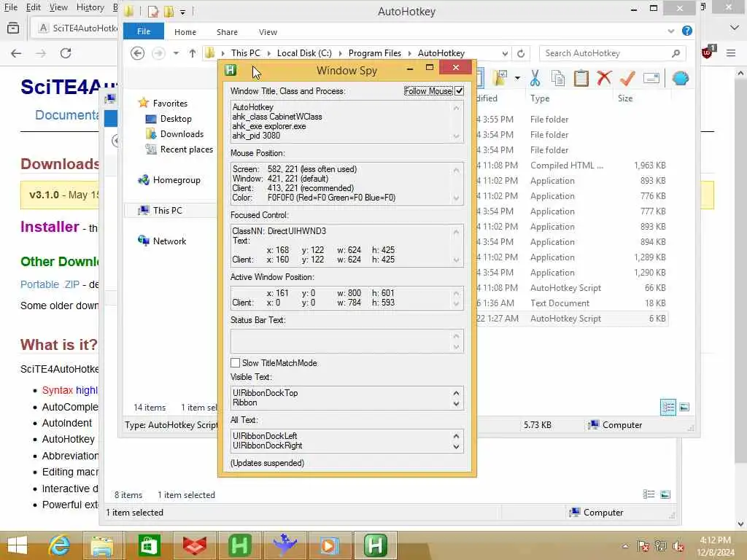Switch to details view icon in AutoHotkey Explorer
The width and height of the screenshot is (747, 560).
[668, 407]
